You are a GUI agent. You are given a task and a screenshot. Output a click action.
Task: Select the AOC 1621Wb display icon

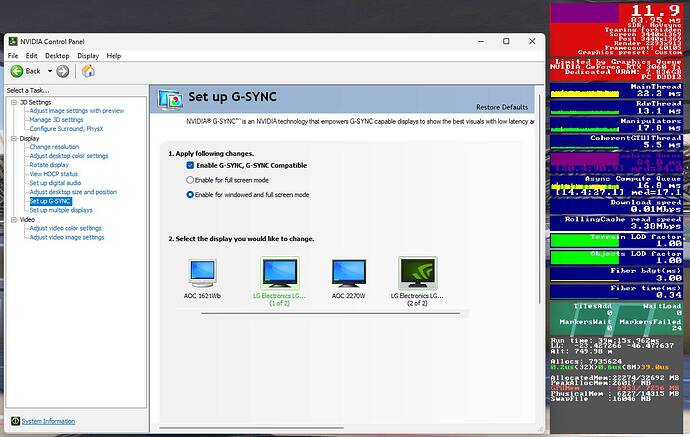click(202, 274)
